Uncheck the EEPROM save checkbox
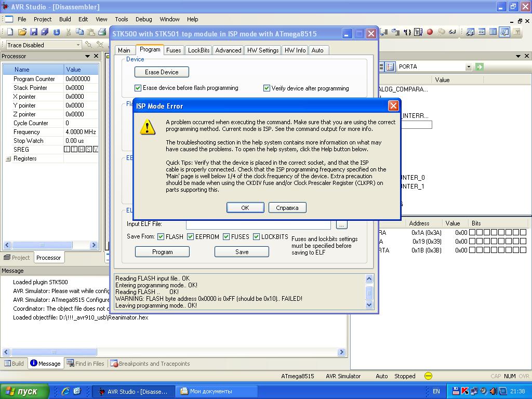 tap(191, 237)
